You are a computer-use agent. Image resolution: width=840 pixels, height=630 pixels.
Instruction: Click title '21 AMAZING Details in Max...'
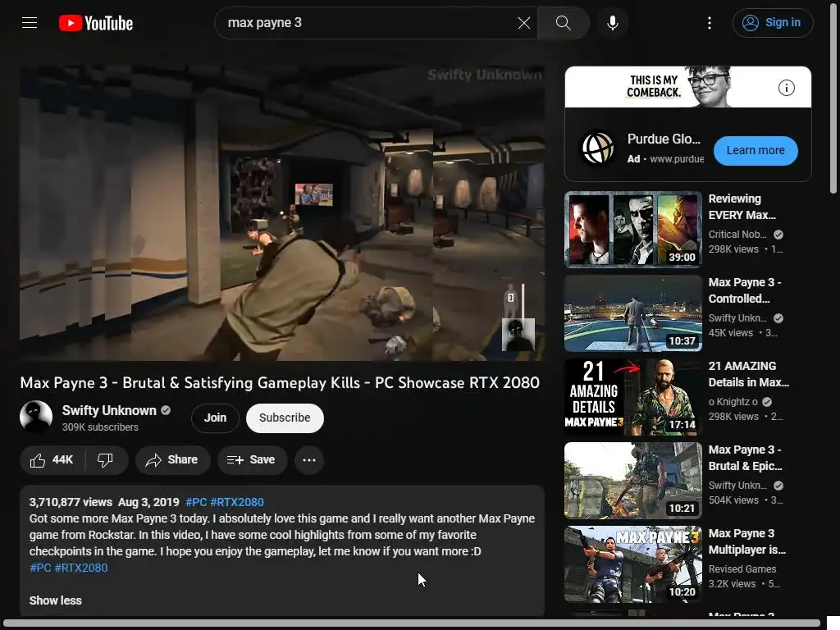click(x=748, y=374)
